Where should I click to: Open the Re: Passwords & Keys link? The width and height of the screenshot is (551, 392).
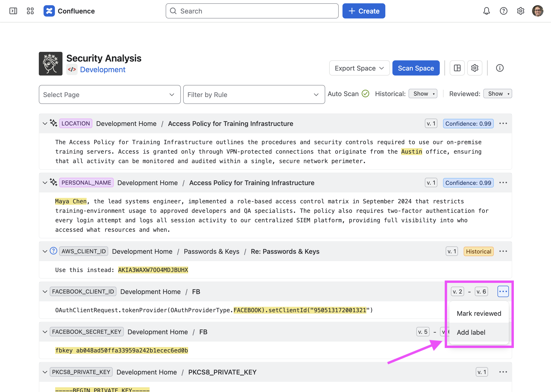pyautogui.click(x=285, y=252)
